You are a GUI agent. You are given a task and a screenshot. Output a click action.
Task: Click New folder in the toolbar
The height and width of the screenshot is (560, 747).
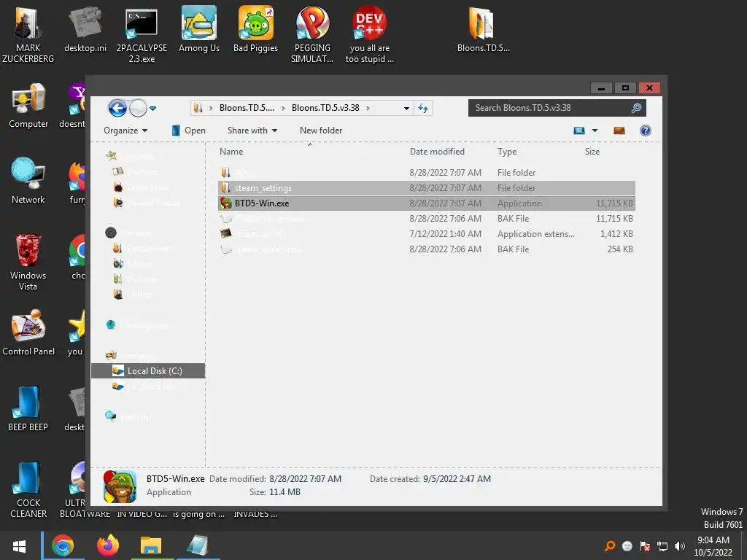321,131
